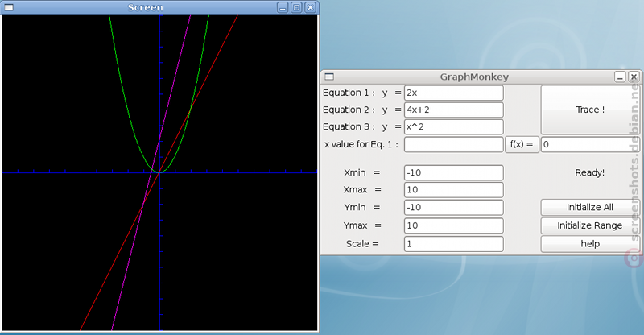Image resolution: width=644 pixels, height=335 pixels.
Task: Select the Xmax field
Action: [453, 189]
